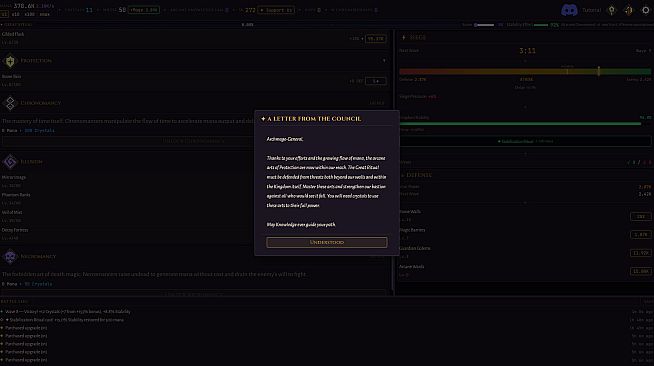The width and height of the screenshot is (654, 366).
Task: Click the Stabilization Ritual button
Action: pyautogui.click(x=525, y=141)
